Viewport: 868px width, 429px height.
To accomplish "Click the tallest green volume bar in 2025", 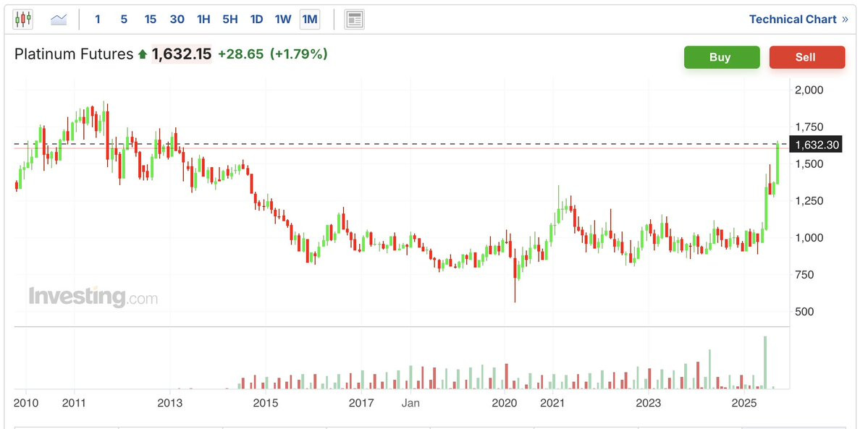I will pyautogui.click(x=766, y=362).
